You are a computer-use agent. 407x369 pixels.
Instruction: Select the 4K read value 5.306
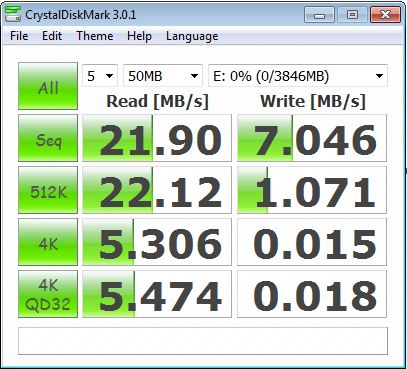(157, 242)
